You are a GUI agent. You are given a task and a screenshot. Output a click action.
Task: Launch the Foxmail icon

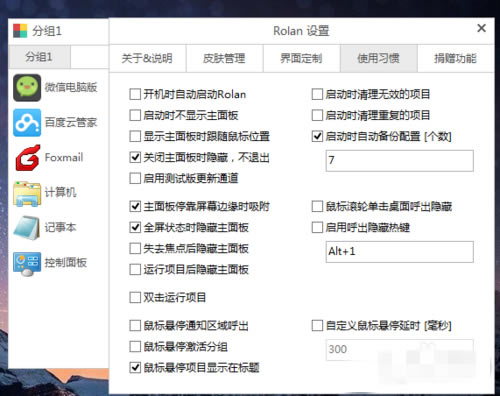click(x=28, y=158)
